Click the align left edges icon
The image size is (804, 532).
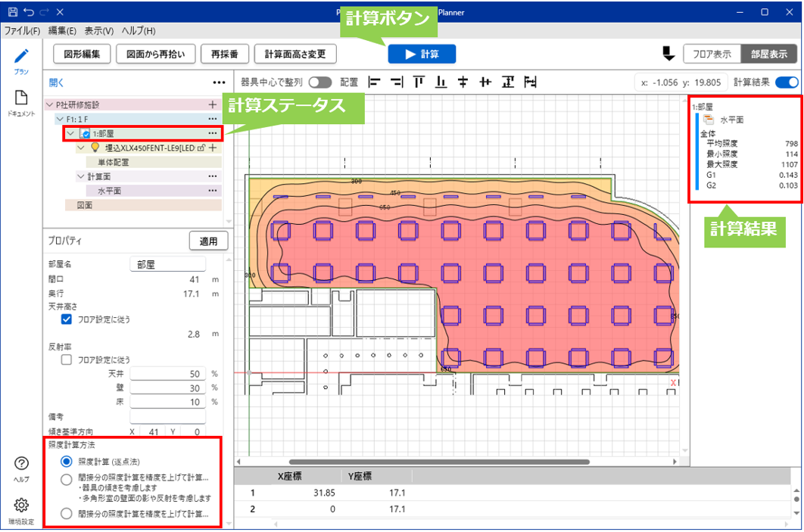click(374, 82)
